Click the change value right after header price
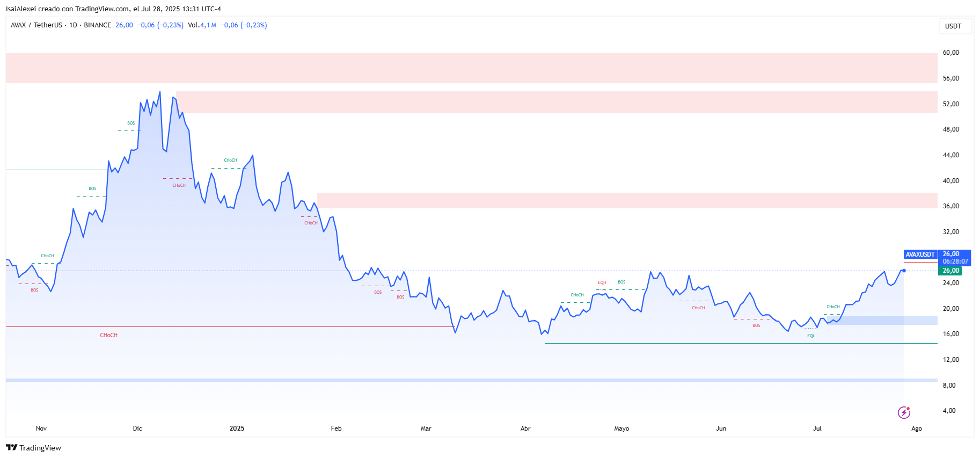 pyautogui.click(x=160, y=25)
